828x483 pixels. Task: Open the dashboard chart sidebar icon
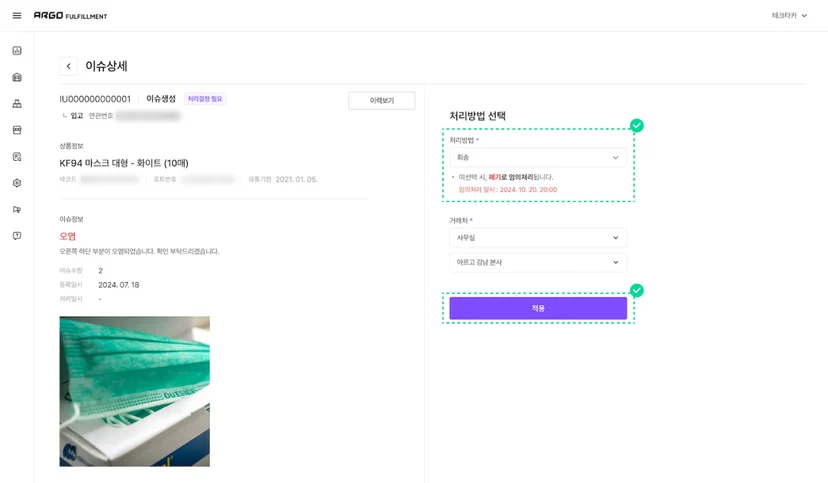pyautogui.click(x=17, y=51)
